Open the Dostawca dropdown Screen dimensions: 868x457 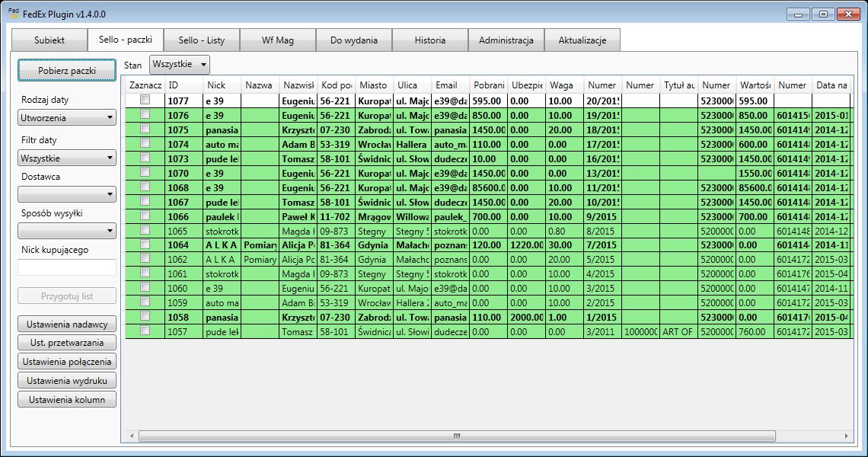tap(67, 194)
